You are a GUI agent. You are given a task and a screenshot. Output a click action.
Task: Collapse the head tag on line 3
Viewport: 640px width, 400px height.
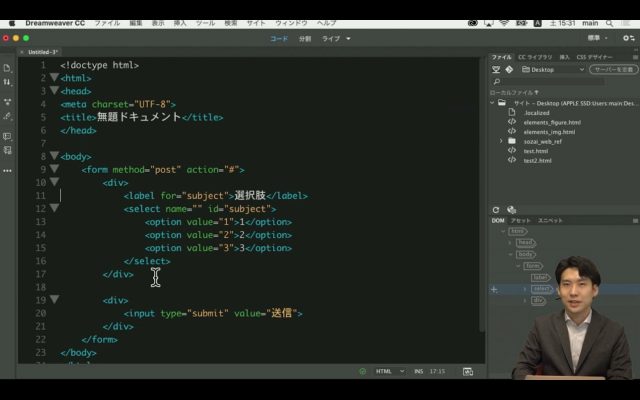[54, 90]
